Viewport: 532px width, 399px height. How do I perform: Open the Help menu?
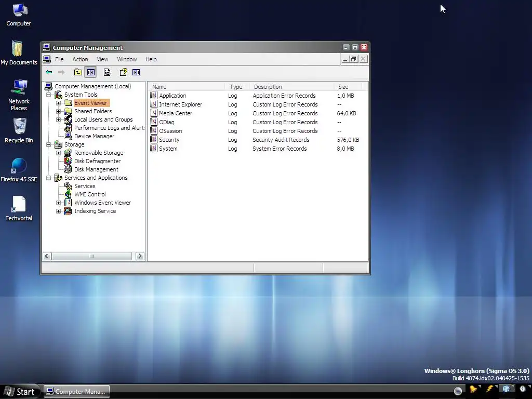(x=151, y=59)
